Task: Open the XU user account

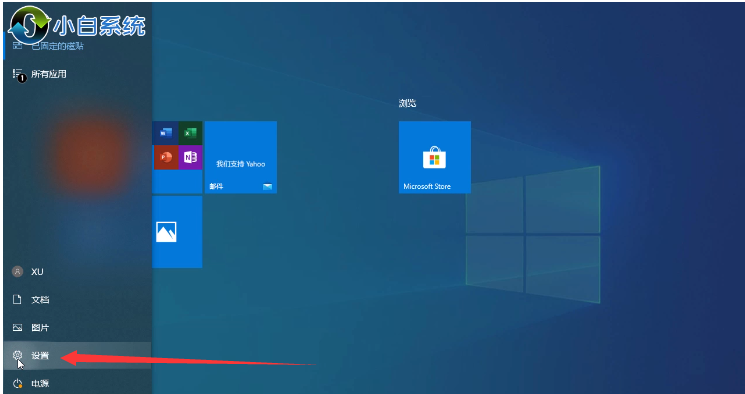Action: (x=77, y=272)
